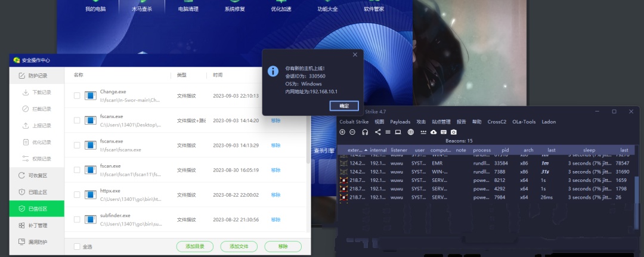Click the fscan.exe file icon
The height and width of the screenshot is (257, 644).
(x=91, y=170)
